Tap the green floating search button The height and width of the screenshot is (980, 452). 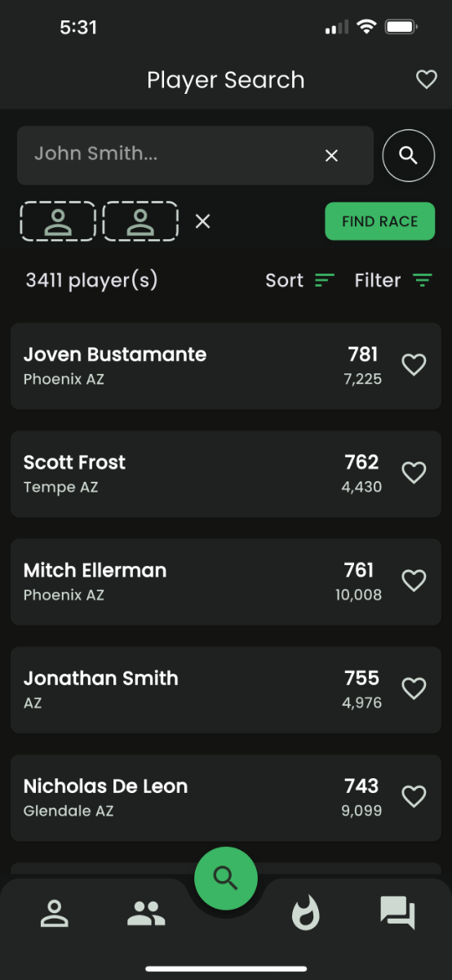[226, 879]
